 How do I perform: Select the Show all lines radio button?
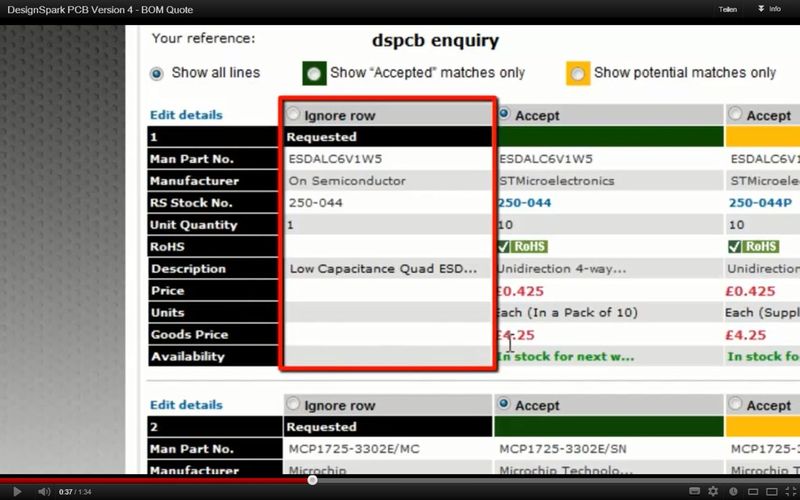click(x=157, y=73)
